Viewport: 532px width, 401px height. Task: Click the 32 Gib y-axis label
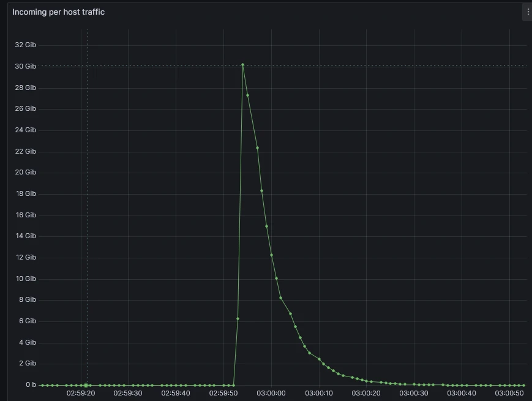pos(25,45)
